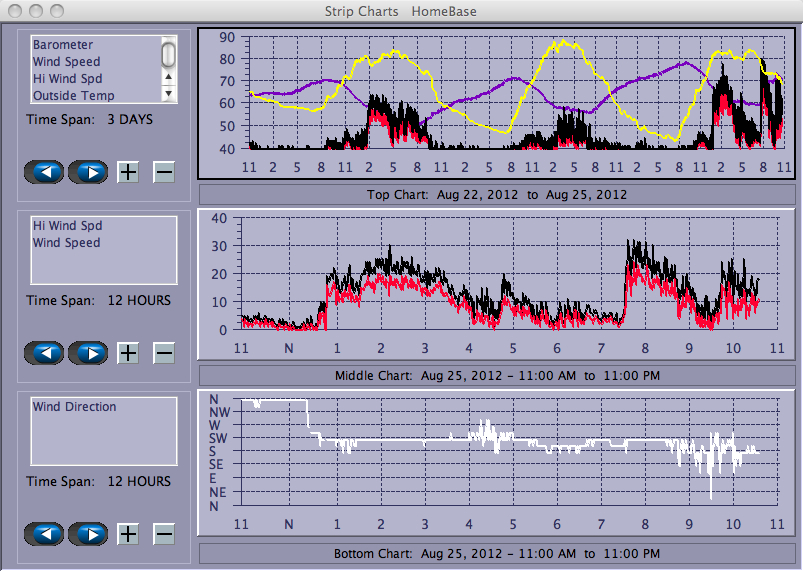Click the top list's scroll down arrow
This screenshot has width=803, height=571.
[x=169, y=93]
